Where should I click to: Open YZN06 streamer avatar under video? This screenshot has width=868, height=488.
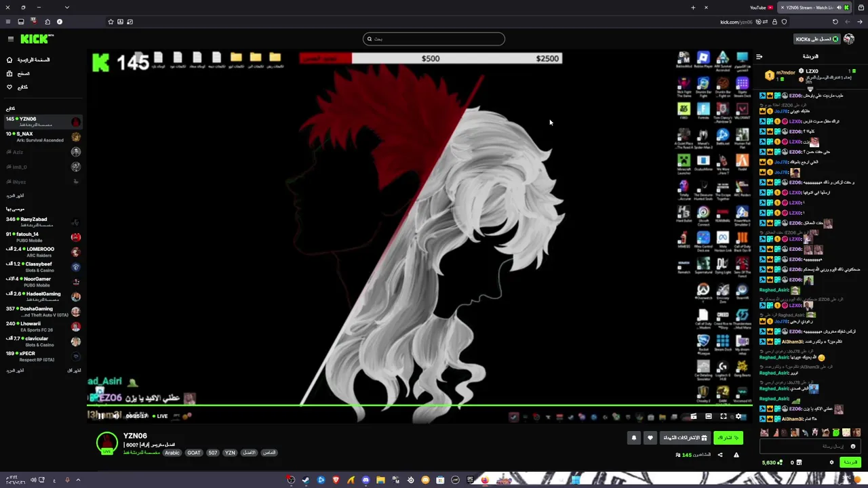pyautogui.click(x=106, y=443)
